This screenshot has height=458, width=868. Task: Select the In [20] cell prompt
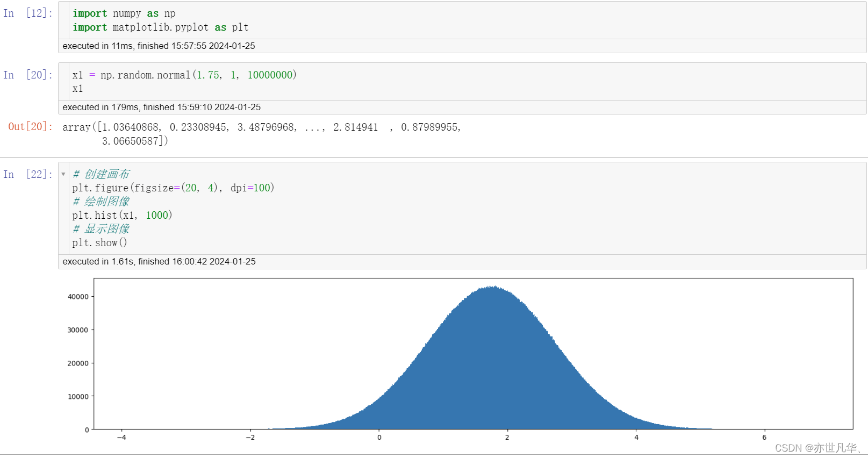pyautogui.click(x=28, y=75)
